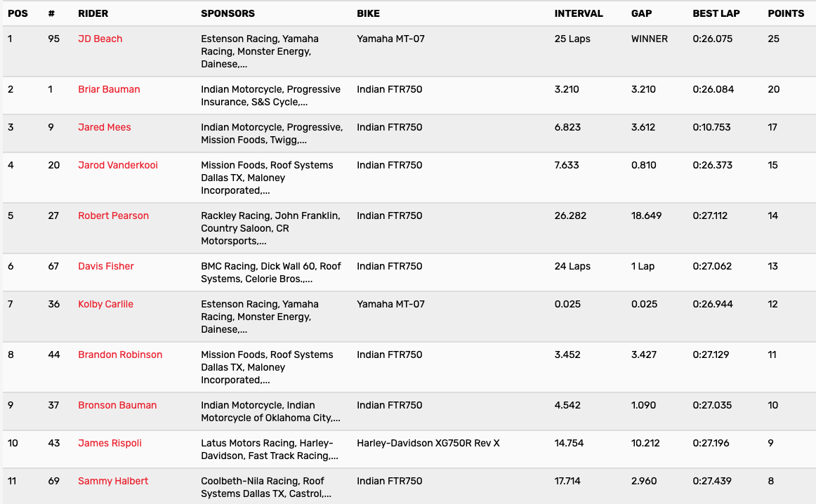Viewport: 816px width, 504px height.
Task: Go to Brandon Robinson rider page
Action: [x=120, y=354]
